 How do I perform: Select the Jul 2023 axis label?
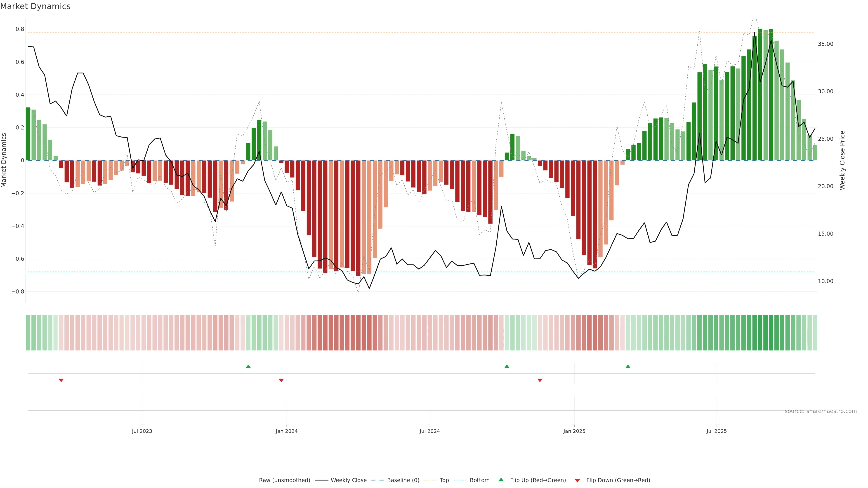tap(142, 431)
